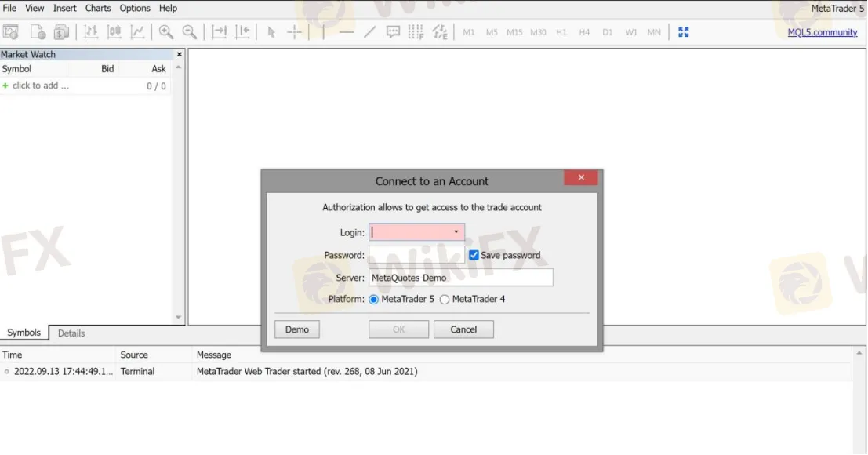The height and width of the screenshot is (455, 868).
Task: Switch to the Details tab
Action: point(71,333)
